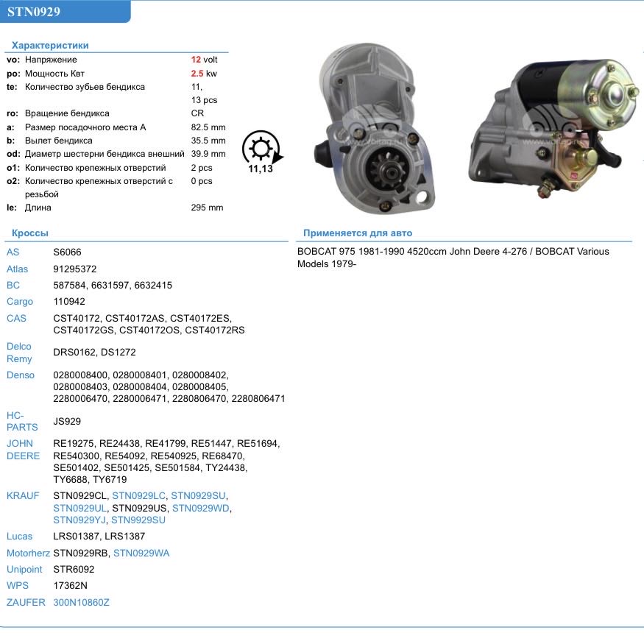
Task: Open the STN0929YJ part link
Action: [x=79, y=520]
